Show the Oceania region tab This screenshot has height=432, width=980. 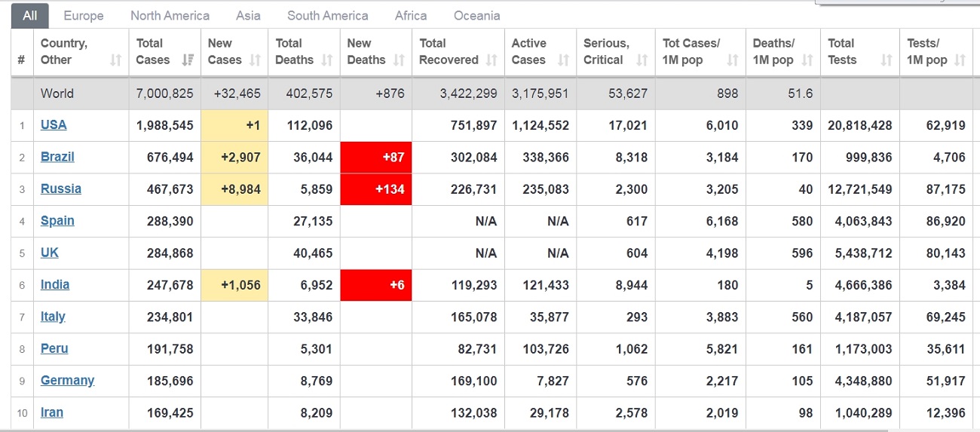(x=476, y=16)
